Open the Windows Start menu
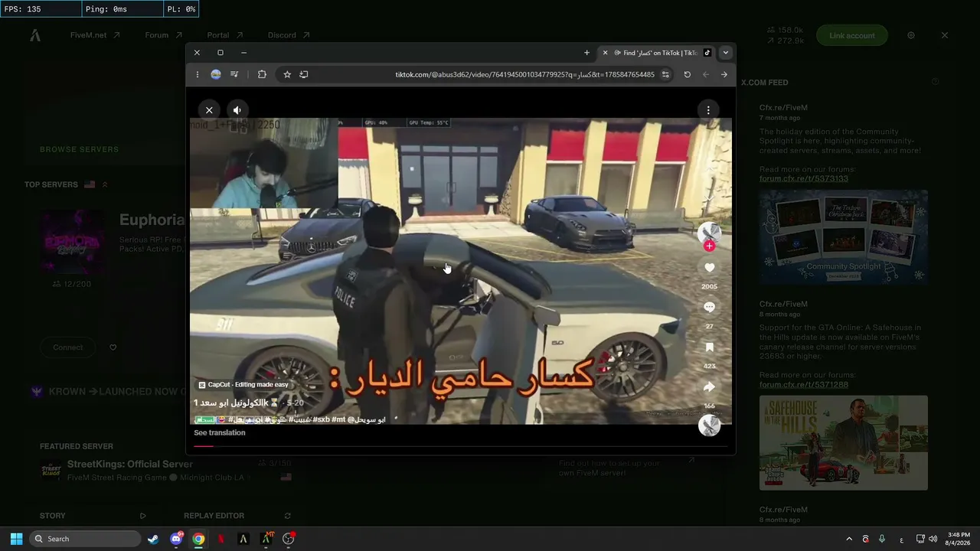The image size is (980, 551). click(x=16, y=539)
